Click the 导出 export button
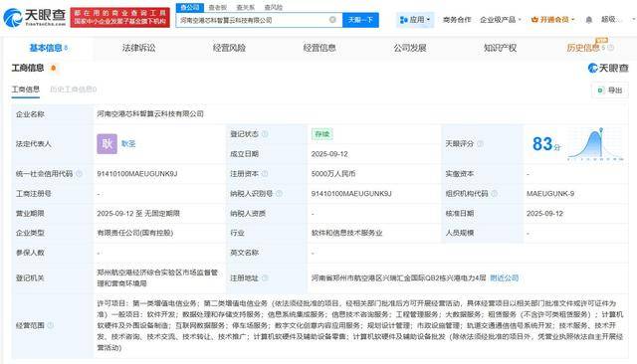 click(610, 91)
